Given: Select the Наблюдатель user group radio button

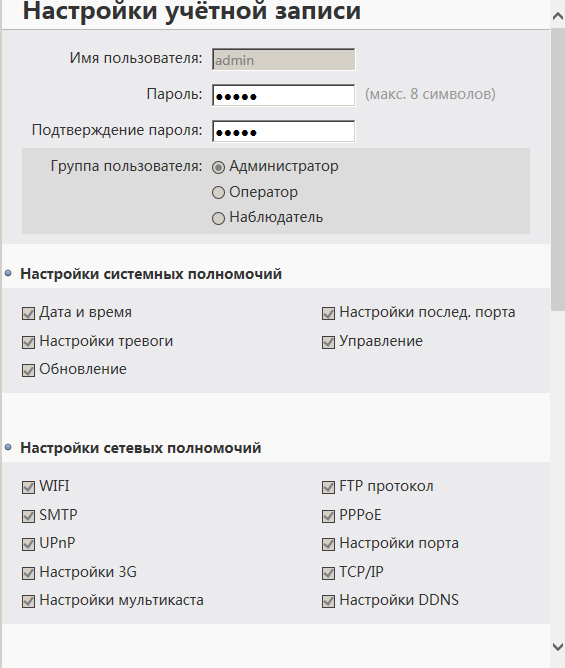Looking at the screenshot, I should point(218,218).
